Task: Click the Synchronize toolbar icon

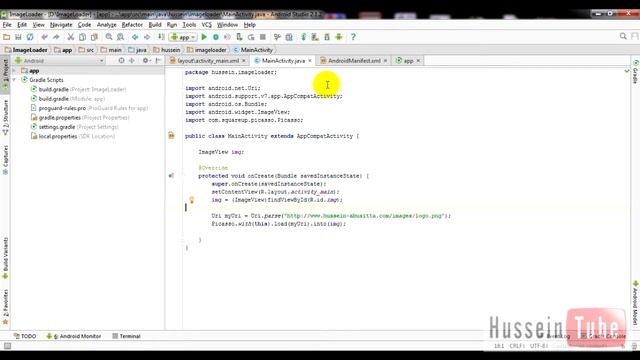Action: [x=30, y=37]
